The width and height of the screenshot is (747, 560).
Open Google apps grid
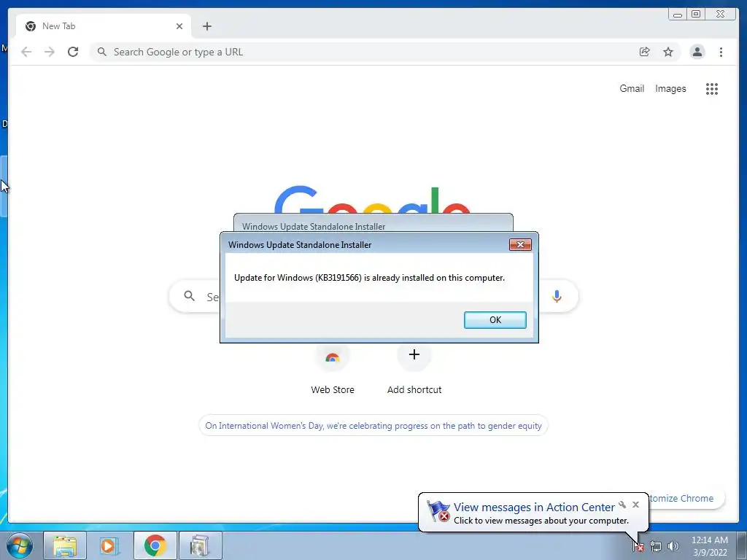click(712, 88)
